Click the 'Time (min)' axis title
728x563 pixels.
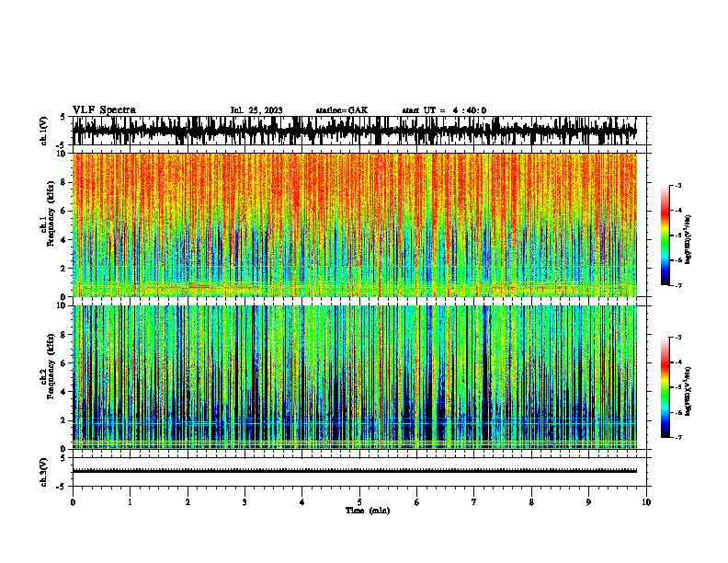(368, 511)
